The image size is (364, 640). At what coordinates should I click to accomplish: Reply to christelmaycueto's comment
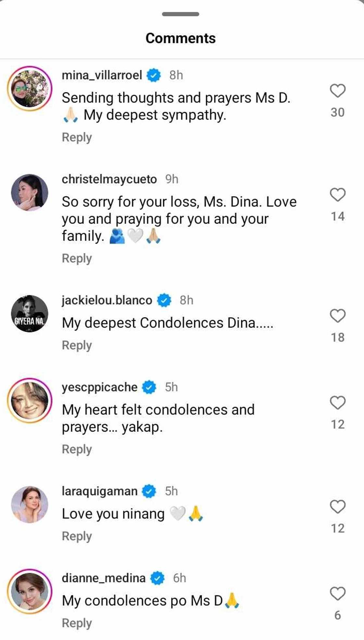[x=77, y=259]
